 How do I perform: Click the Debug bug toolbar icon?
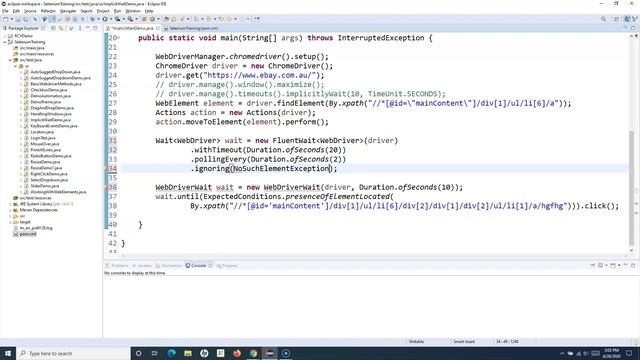92,19
